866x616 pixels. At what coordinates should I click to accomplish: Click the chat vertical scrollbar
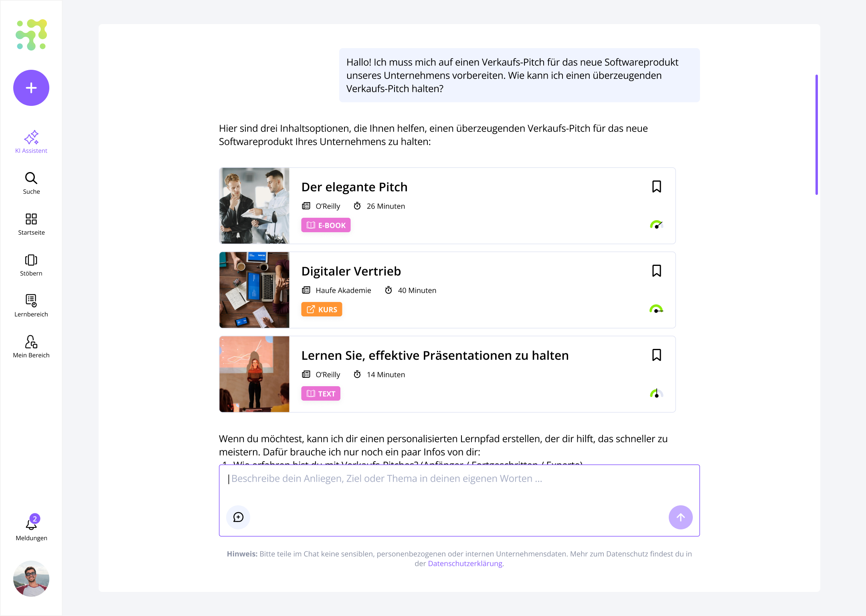816,135
